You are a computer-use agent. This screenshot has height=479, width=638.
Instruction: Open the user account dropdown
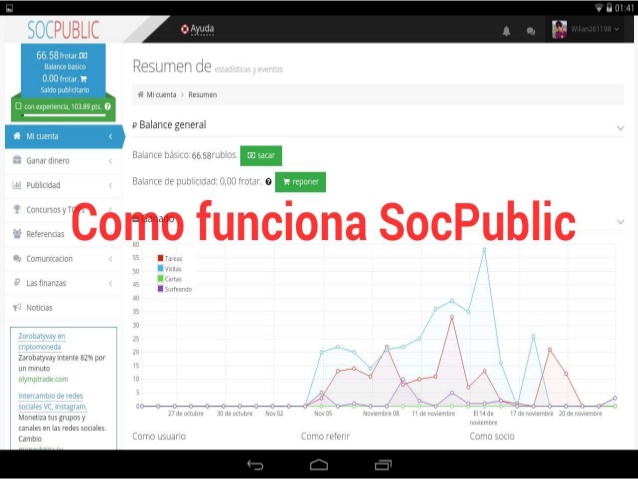(590, 30)
